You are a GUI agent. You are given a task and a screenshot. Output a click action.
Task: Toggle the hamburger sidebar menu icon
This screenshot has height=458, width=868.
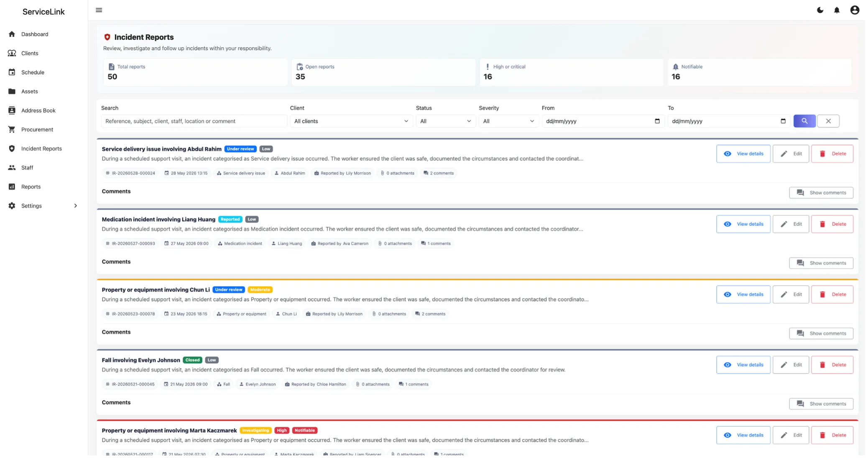coord(99,10)
